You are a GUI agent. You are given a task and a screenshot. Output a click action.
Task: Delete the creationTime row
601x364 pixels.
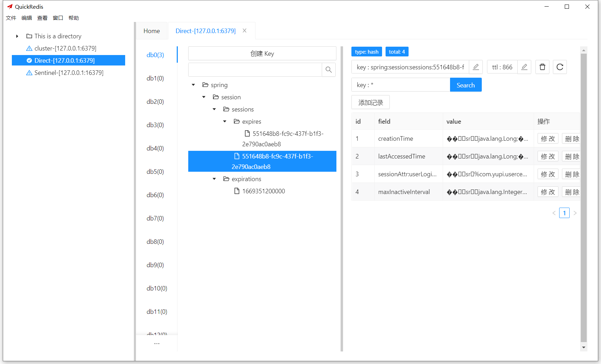572,139
